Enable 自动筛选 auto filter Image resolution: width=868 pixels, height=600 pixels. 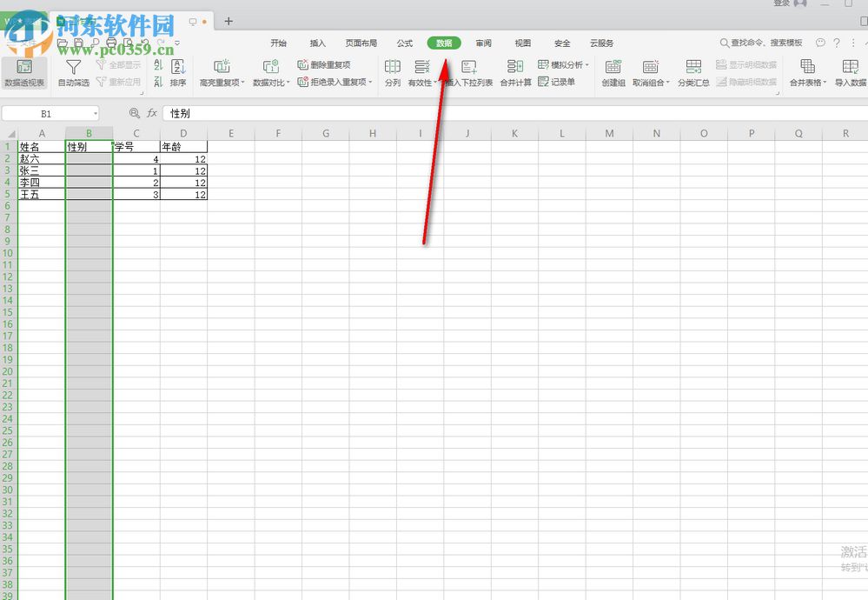click(x=74, y=72)
